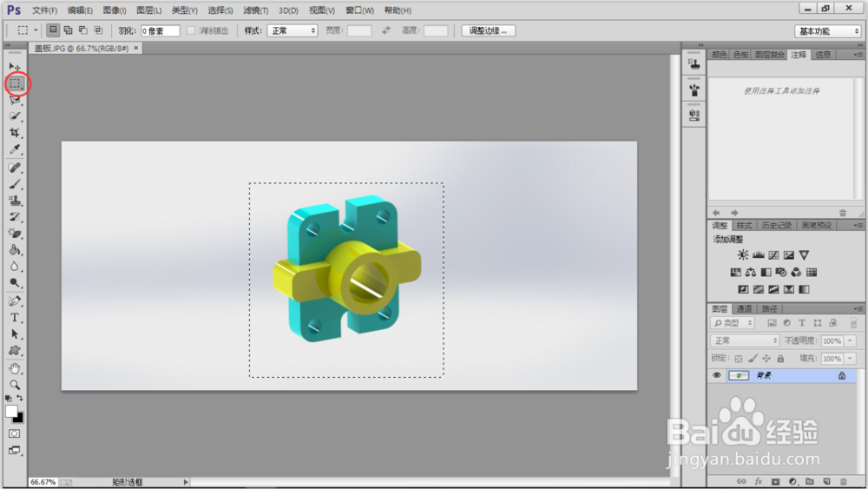Open the Filter menu
Screen dimensions: 868x489
(x=256, y=10)
